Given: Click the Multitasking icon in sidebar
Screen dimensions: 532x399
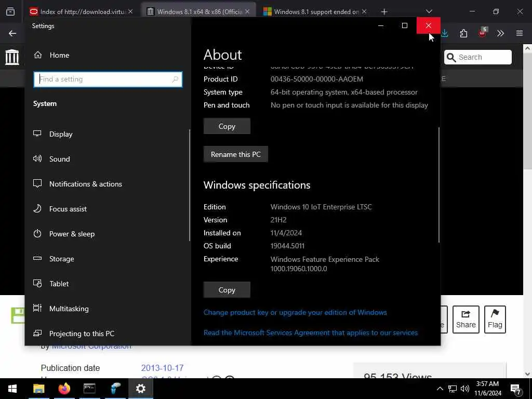Looking at the screenshot, I should click(37, 308).
